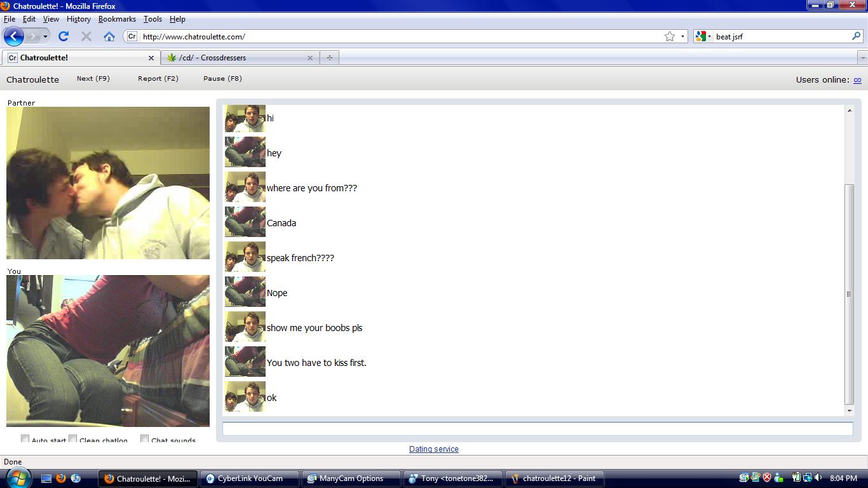Open the back/forward history dropdown arrow

(45, 37)
